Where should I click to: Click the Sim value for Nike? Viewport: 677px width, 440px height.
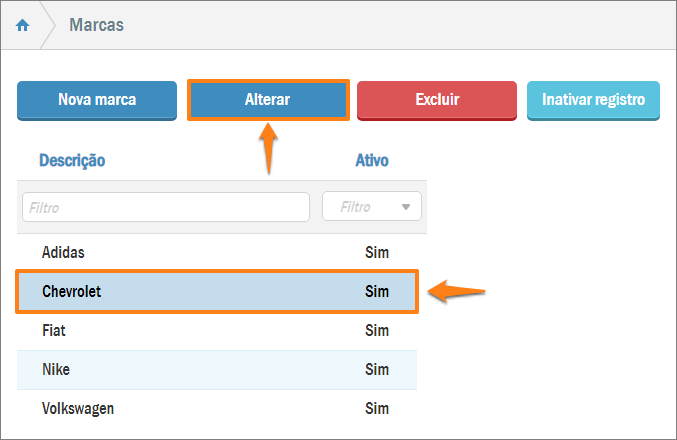tap(377, 370)
